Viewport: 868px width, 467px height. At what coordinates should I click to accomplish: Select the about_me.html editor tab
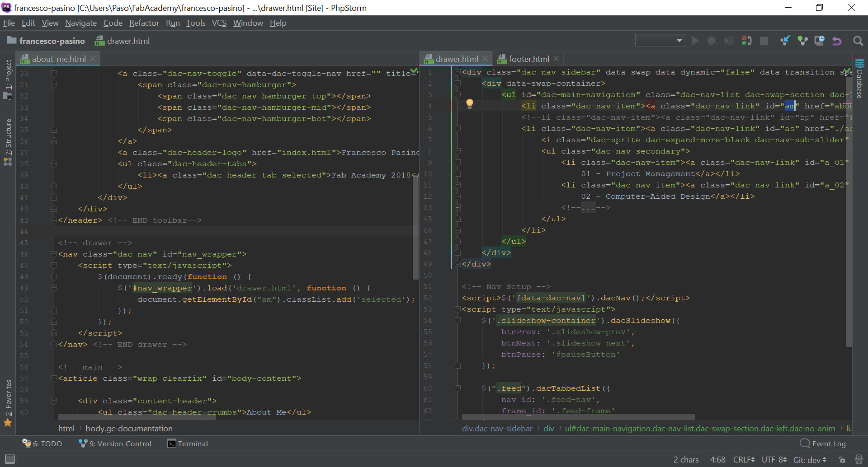pyautogui.click(x=58, y=59)
